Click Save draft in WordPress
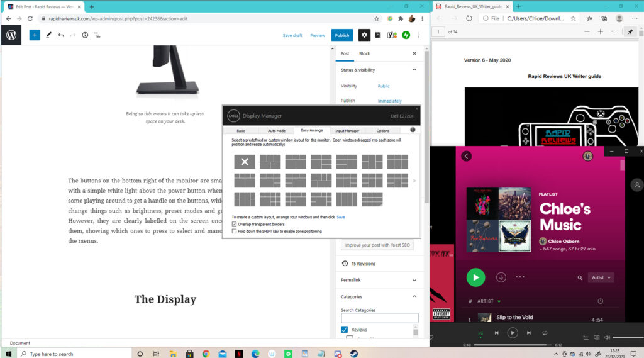 click(x=292, y=35)
